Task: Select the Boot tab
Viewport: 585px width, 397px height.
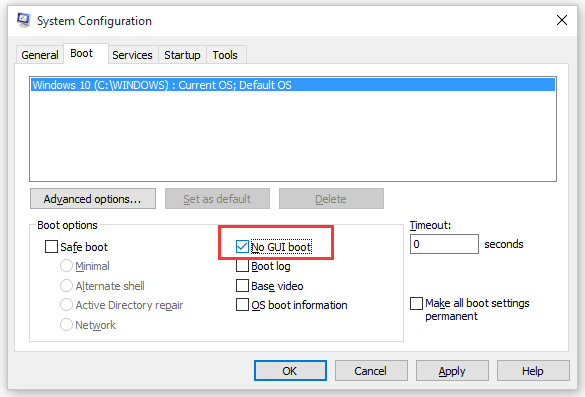Action: click(x=82, y=53)
